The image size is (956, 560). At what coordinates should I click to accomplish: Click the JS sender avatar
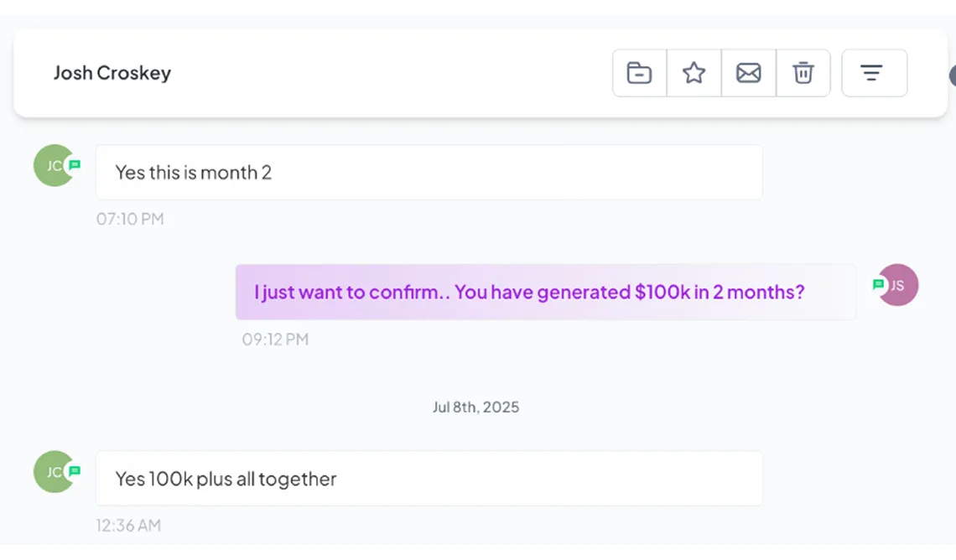click(900, 285)
